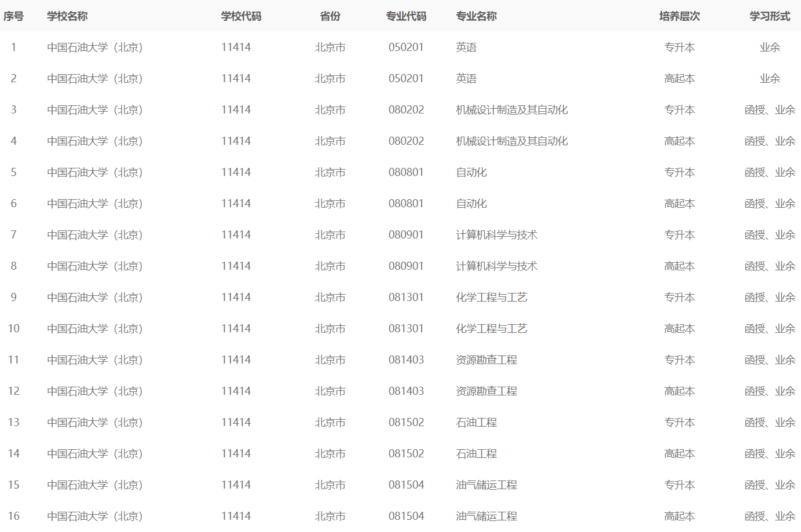The width and height of the screenshot is (801, 532).
Task: Click the 培养层次 column header
Action: point(679,16)
